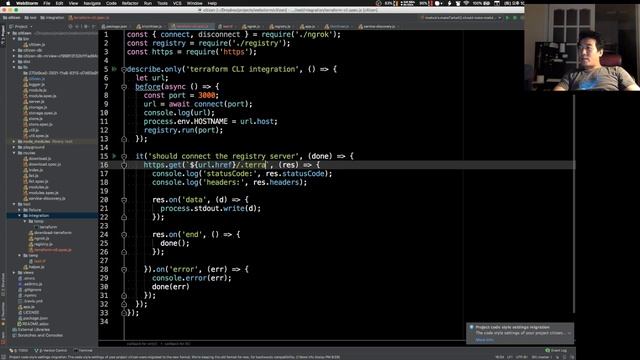Run the test from line 15 gutter arrow

point(114,156)
